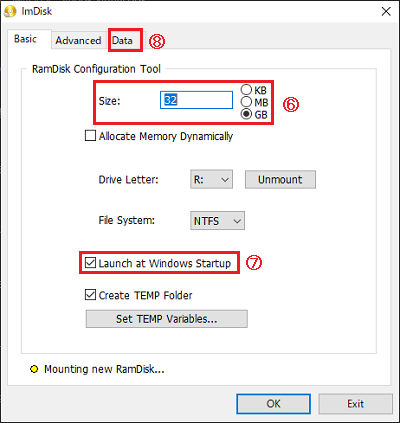Image resolution: width=400 pixels, height=423 pixels.
Task: Open the Data tab
Action: [x=122, y=40]
